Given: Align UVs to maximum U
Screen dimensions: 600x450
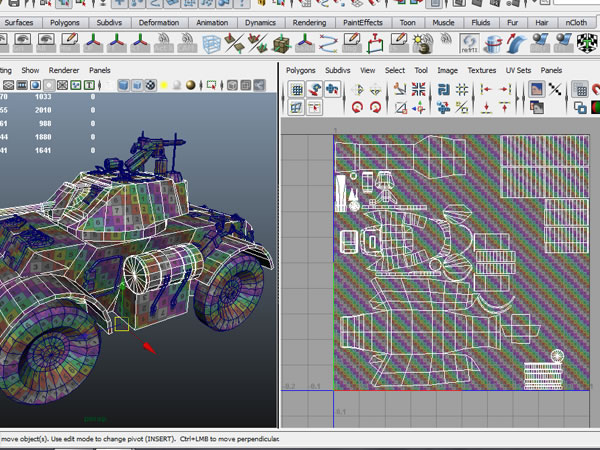Looking at the screenshot, I should tap(504, 90).
